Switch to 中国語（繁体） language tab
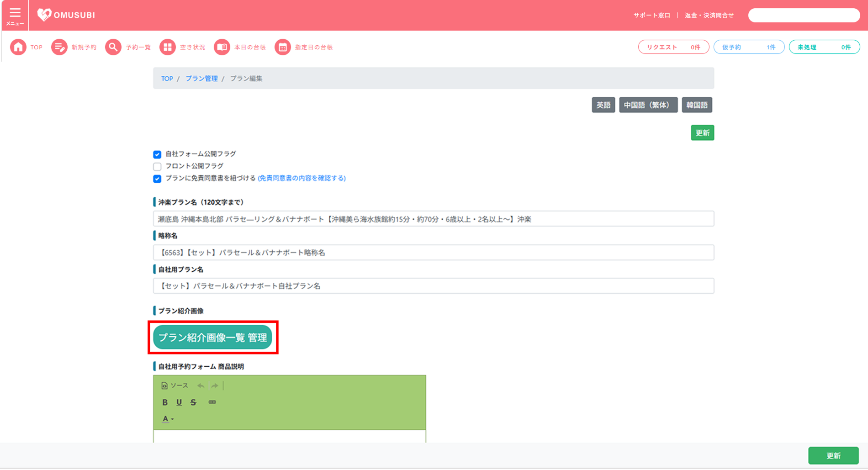868x470 pixels. [648, 105]
